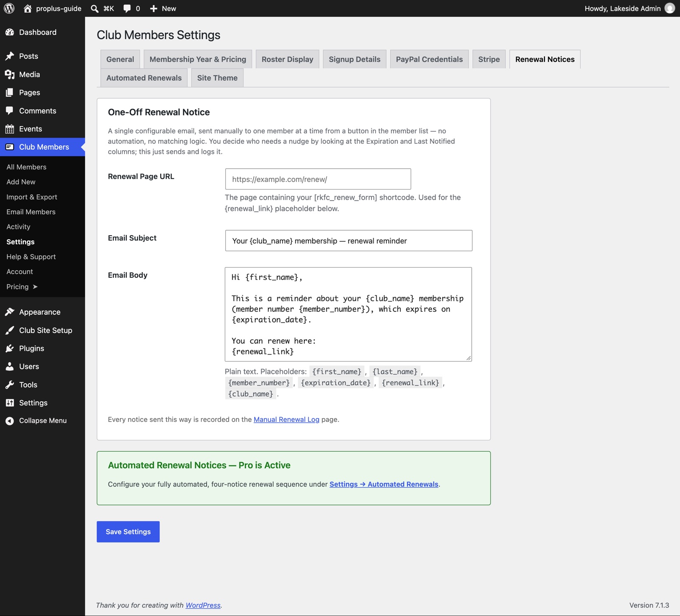680x616 pixels.
Task: Open the PayPal Credentials tab
Action: coord(429,59)
